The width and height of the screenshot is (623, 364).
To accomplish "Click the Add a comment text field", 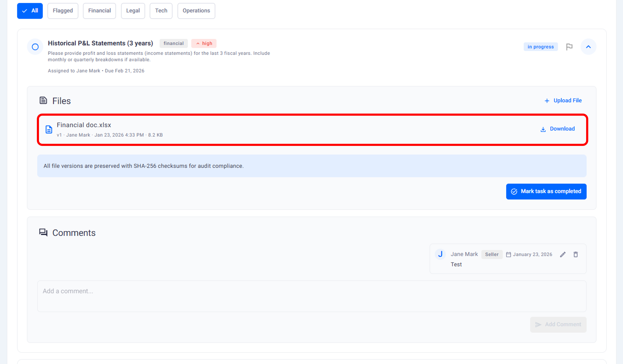I will coord(311,296).
